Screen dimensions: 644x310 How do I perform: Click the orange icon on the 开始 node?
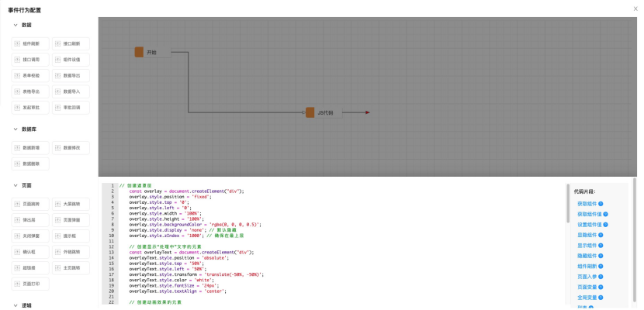coord(139,52)
